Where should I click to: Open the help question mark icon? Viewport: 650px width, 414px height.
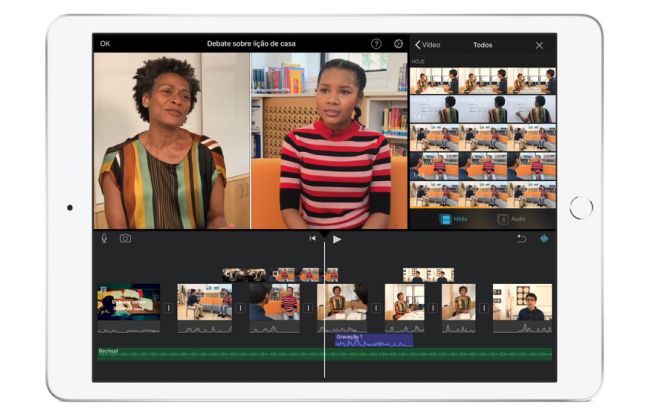tap(376, 44)
